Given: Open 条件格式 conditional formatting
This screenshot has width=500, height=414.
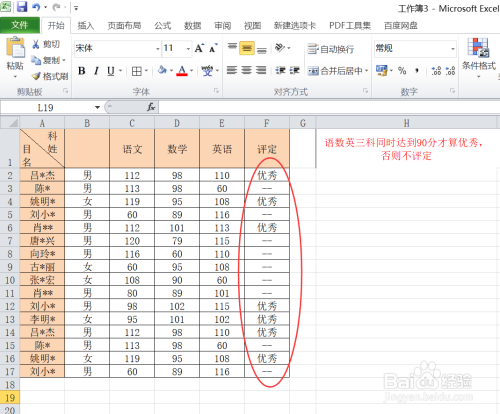Looking at the screenshot, I should [x=479, y=57].
